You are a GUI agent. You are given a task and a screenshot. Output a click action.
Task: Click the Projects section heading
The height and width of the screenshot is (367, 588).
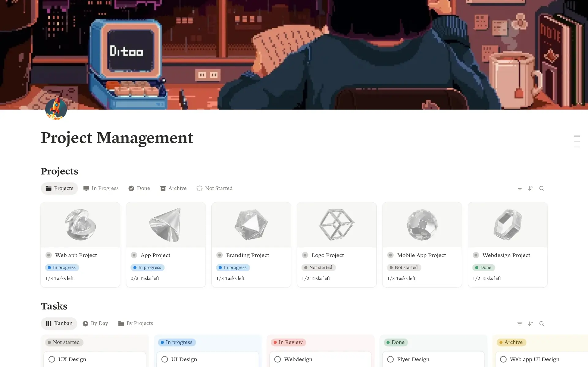60,171
